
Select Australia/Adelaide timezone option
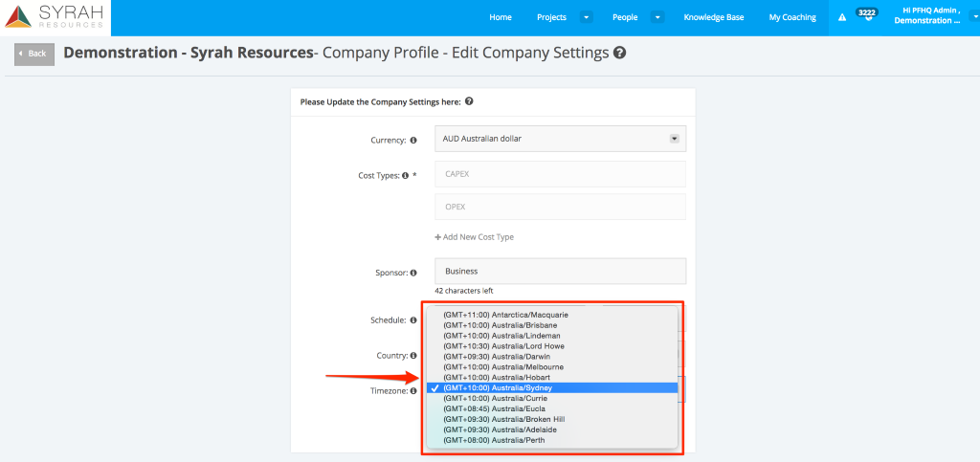[x=552, y=429]
